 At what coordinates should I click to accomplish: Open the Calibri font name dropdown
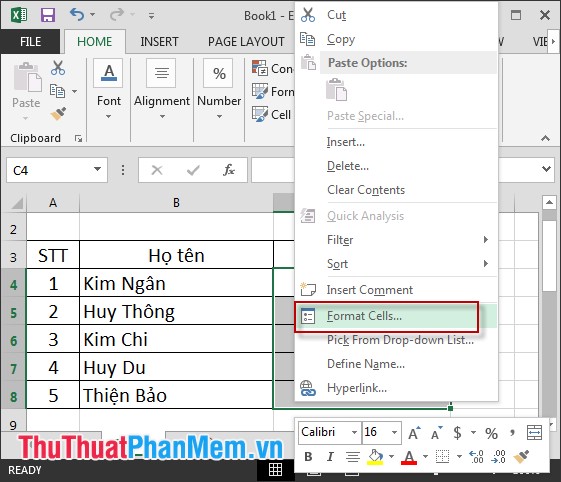click(x=354, y=432)
